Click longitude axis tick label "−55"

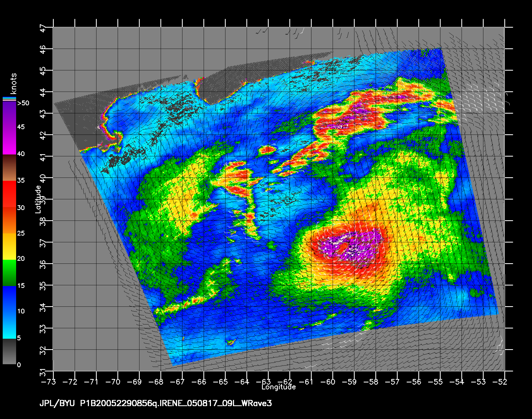point(435,382)
